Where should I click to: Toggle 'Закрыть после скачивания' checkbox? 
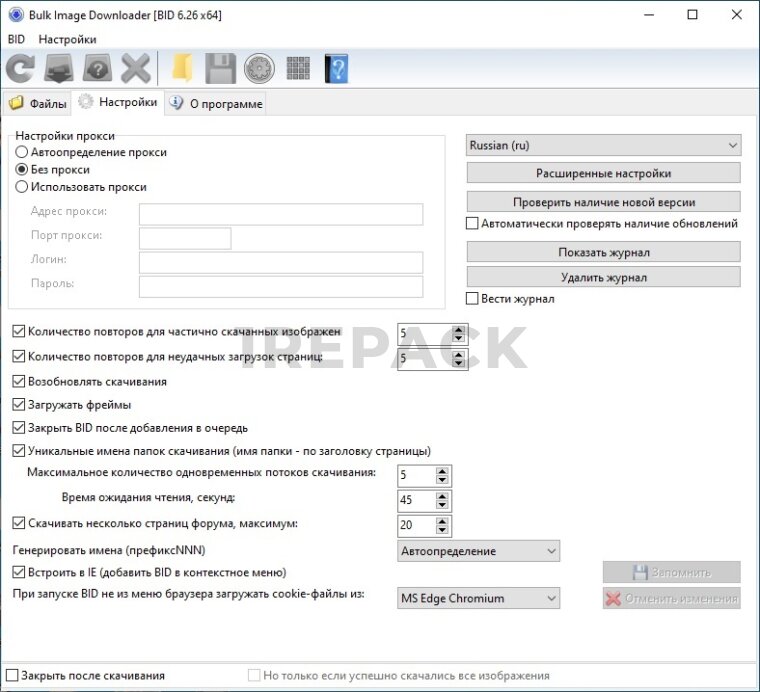click(12, 675)
